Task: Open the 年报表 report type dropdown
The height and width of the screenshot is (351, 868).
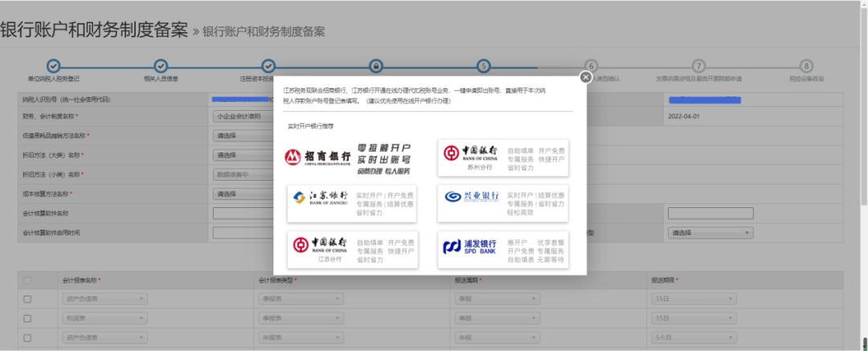Action: [x=301, y=337]
